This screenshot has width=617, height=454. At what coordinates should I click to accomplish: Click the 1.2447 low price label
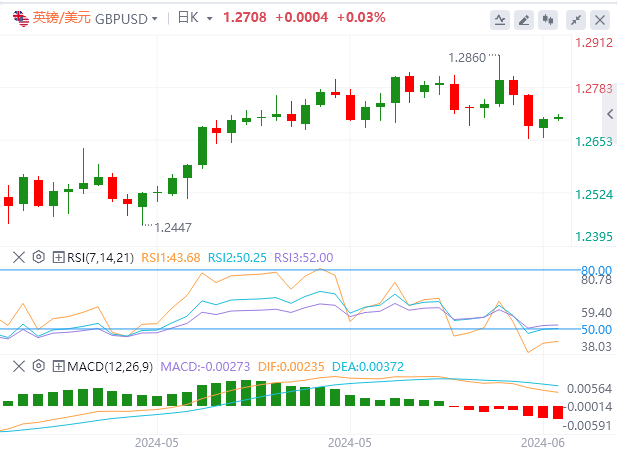(173, 227)
